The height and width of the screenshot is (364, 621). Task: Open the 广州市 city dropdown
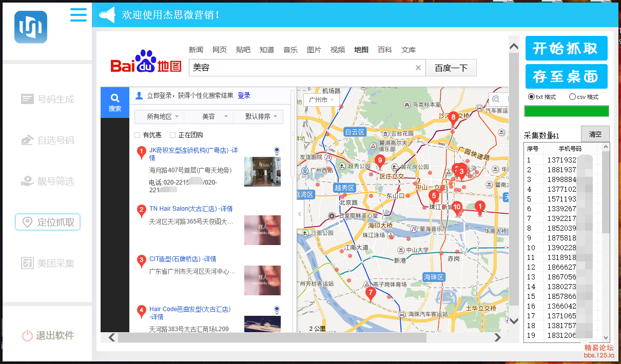[x=321, y=100]
